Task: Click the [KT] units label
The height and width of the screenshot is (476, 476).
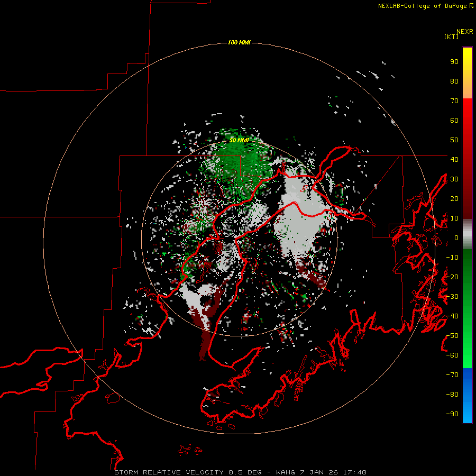Action: coord(452,36)
